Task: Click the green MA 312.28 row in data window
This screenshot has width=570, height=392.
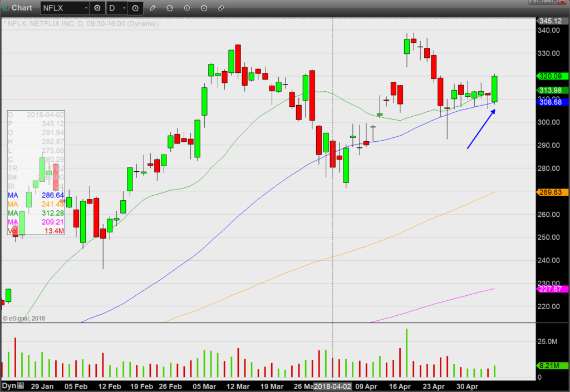Action: pos(36,213)
